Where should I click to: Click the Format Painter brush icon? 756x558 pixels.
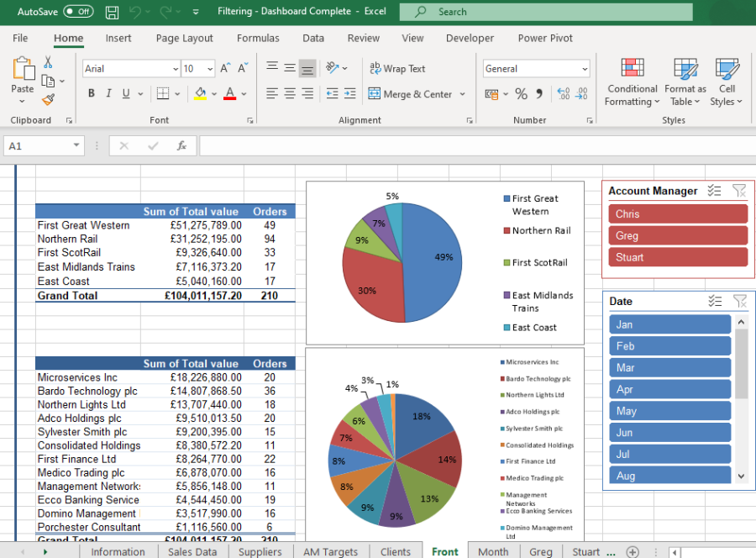[48, 99]
